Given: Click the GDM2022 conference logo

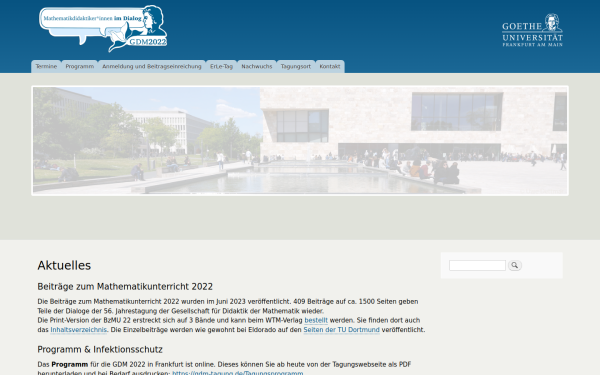Looking at the screenshot, I should click(103, 28).
